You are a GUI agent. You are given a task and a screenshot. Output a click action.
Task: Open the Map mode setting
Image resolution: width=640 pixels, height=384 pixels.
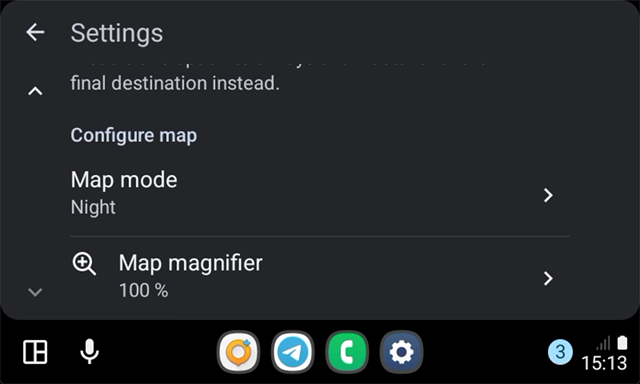[320, 194]
